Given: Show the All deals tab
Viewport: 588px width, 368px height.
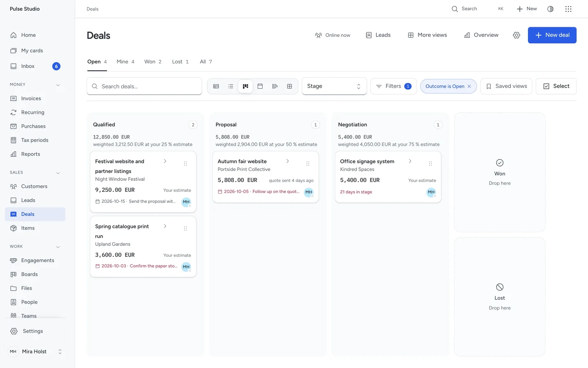Looking at the screenshot, I should click(x=206, y=62).
